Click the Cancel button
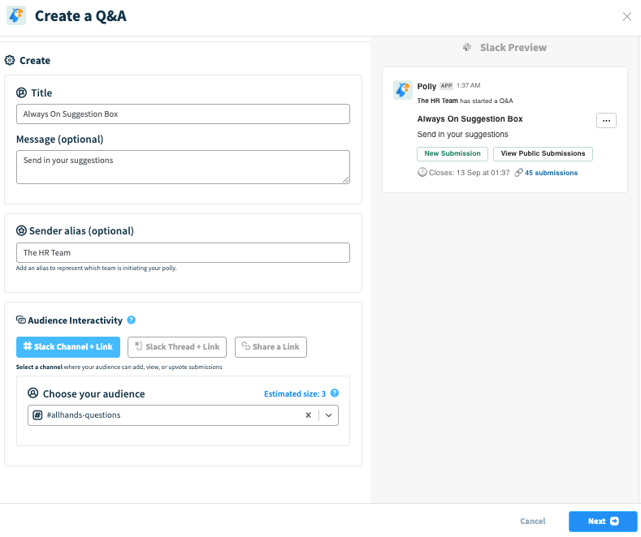The height and width of the screenshot is (537, 641). coord(533,521)
